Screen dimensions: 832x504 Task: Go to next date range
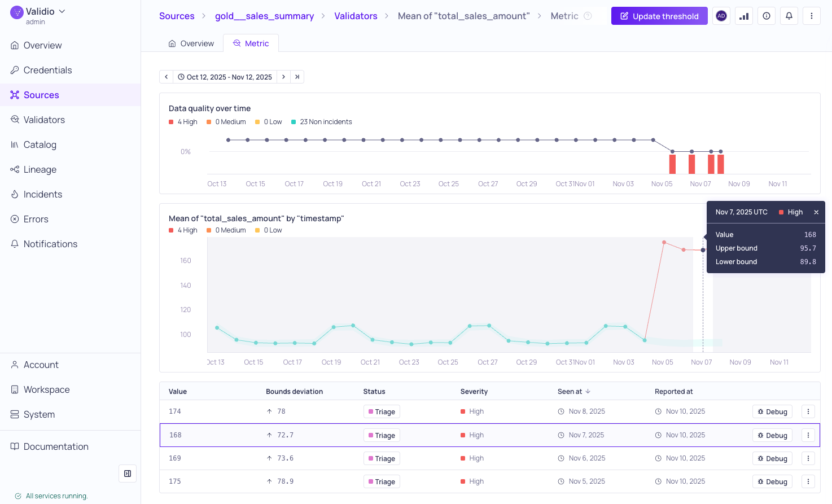click(283, 77)
